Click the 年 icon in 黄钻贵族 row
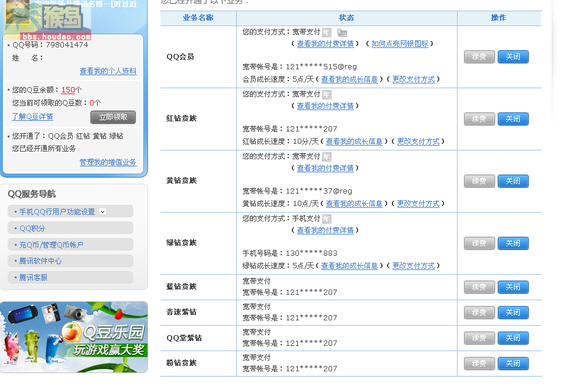Screen dimensions: 576x392 pos(327,157)
